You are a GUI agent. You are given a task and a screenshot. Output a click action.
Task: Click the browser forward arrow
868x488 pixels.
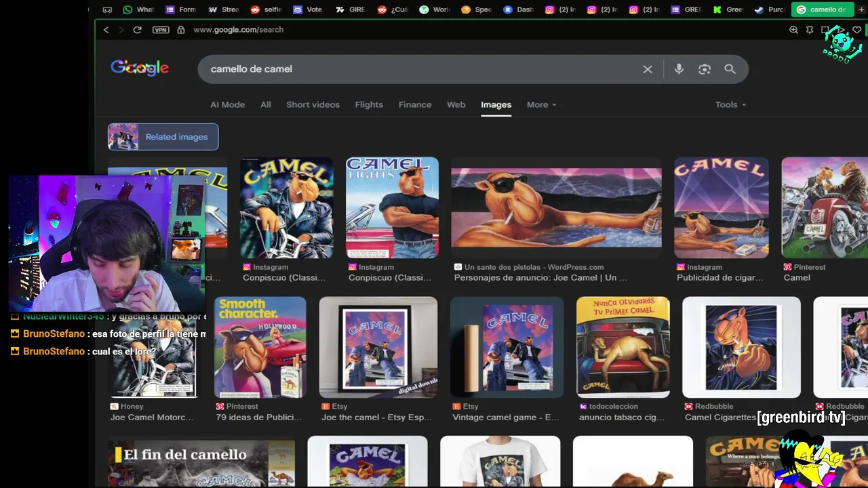(121, 30)
